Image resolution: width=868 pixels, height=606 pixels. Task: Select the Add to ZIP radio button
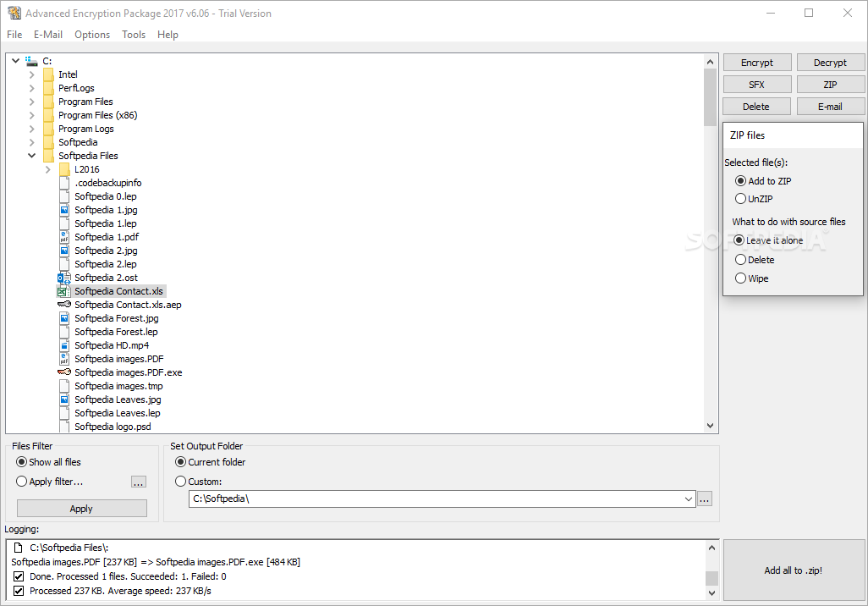pos(740,181)
